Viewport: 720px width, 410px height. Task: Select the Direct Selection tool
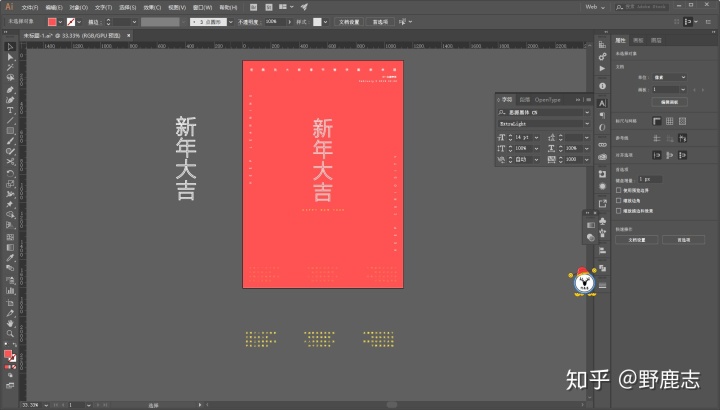click(10, 57)
